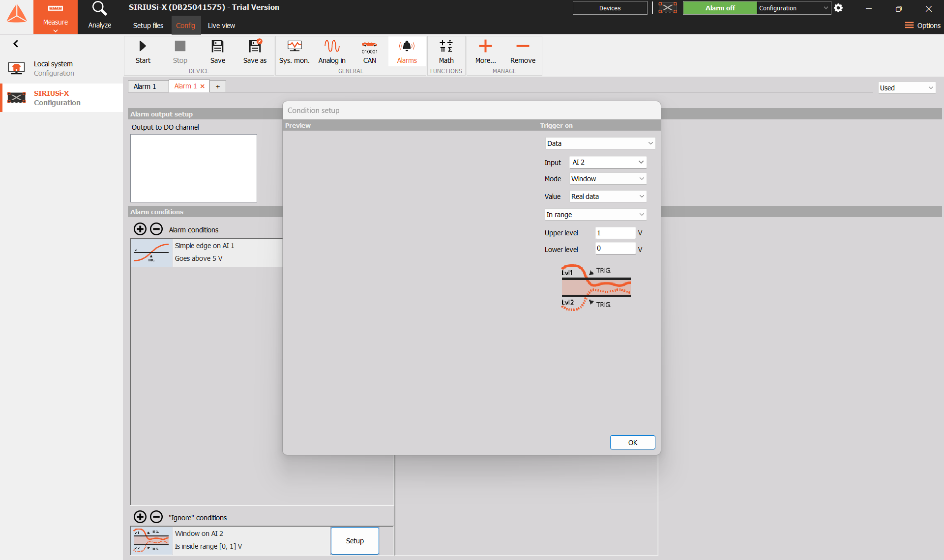Click the More... plus icon
944x560 pixels.
485,46
